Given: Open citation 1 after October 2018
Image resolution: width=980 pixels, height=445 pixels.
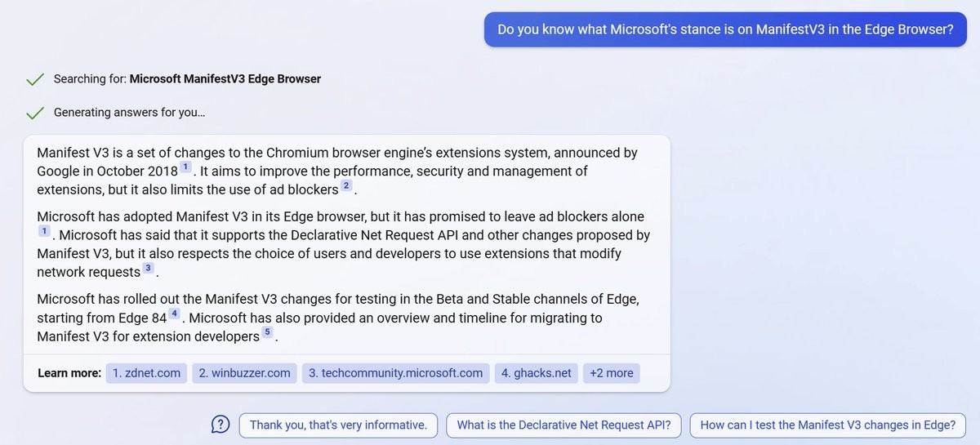Looking at the screenshot, I should [185, 167].
